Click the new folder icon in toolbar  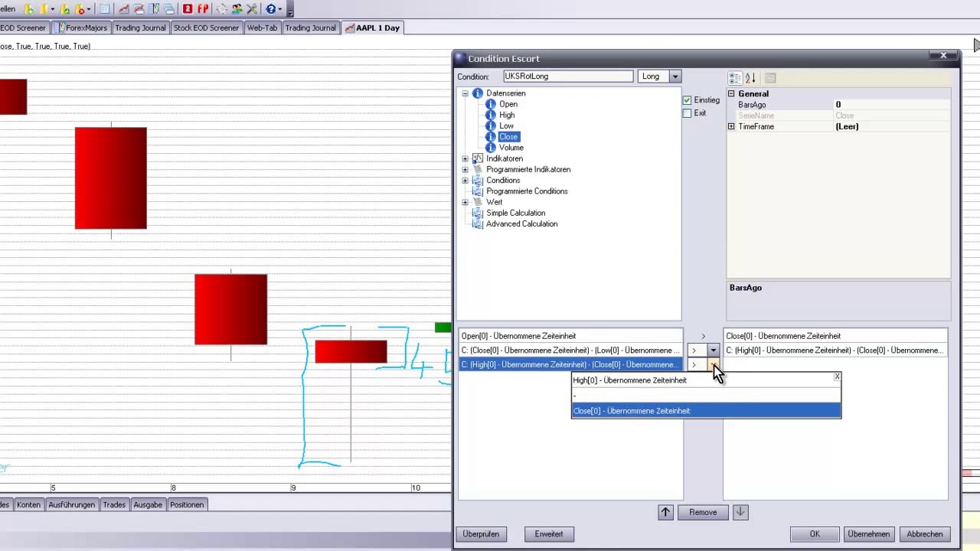click(28, 9)
